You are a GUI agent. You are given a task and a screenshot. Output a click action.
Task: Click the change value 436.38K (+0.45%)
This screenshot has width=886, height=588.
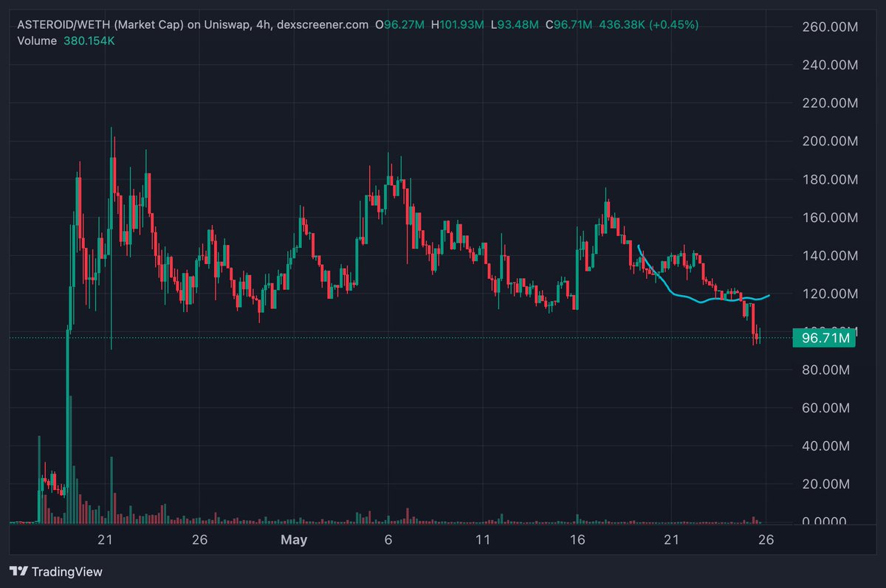click(x=648, y=25)
